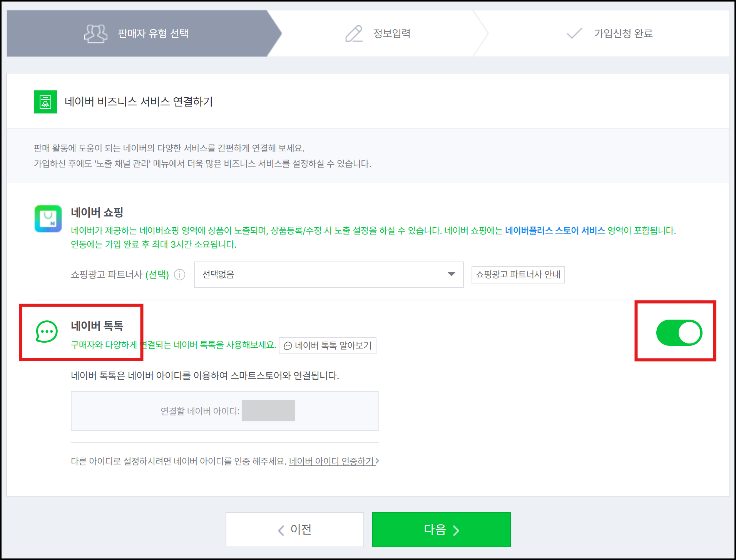Click the 쇼핑광고 파트너사 안내 button
The width and height of the screenshot is (736, 560).
518,275
